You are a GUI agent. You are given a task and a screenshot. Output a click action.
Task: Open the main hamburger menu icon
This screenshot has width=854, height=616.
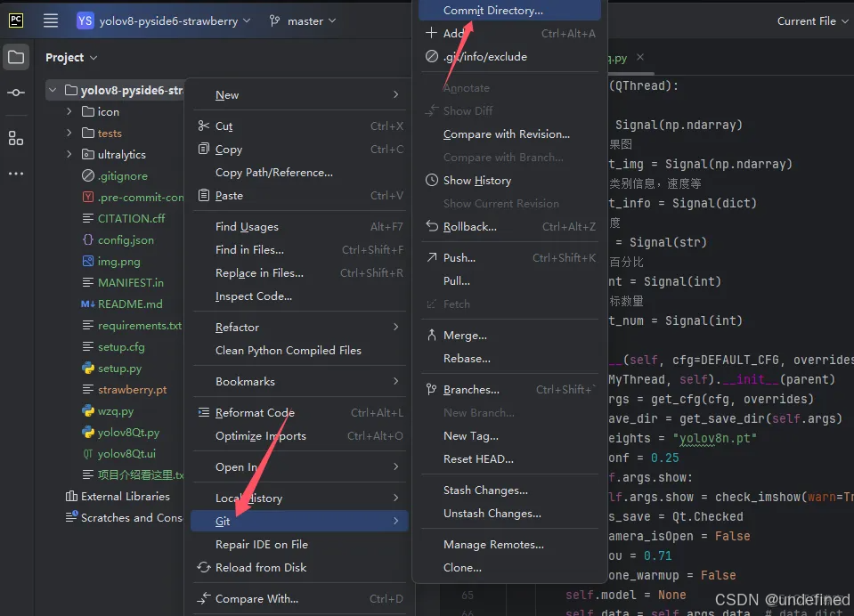coord(51,20)
